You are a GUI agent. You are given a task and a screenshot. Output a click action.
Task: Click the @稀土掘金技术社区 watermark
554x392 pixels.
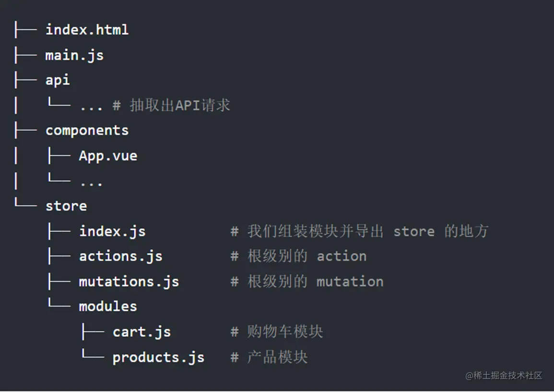[504, 376]
